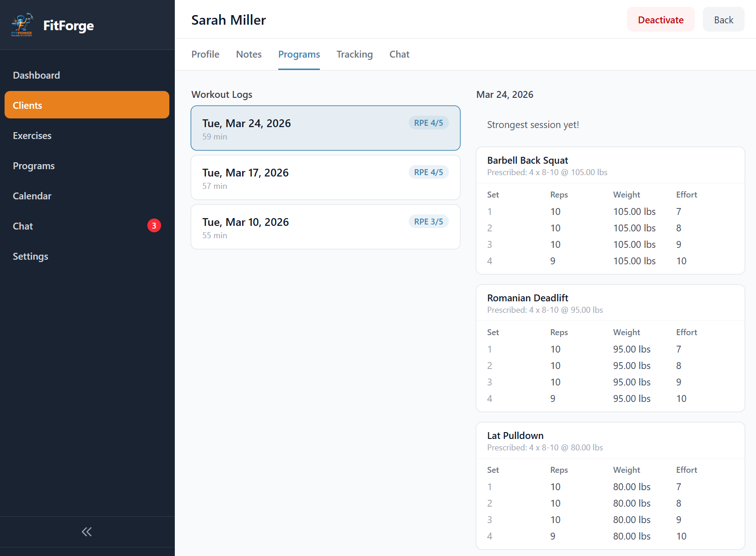Image resolution: width=756 pixels, height=556 pixels.
Task: Click the Romanian Deadlift exercise heading
Action: click(527, 298)
